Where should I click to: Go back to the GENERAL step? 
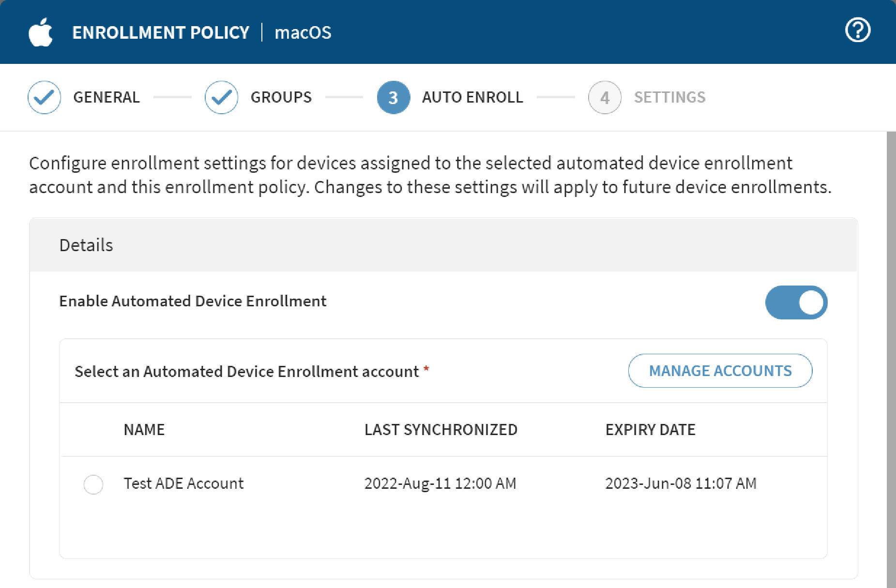pos(106,97)
